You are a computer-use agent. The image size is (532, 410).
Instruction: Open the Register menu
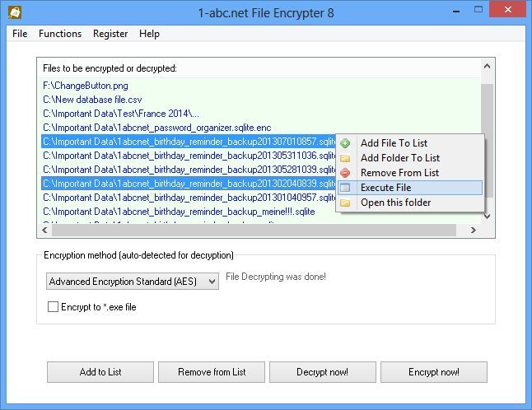pyautogui.click(x=110, y=34)
